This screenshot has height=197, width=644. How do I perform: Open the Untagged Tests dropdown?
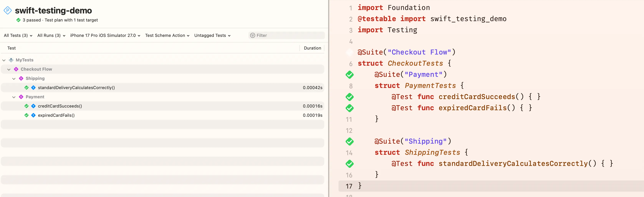pos(212,36)
